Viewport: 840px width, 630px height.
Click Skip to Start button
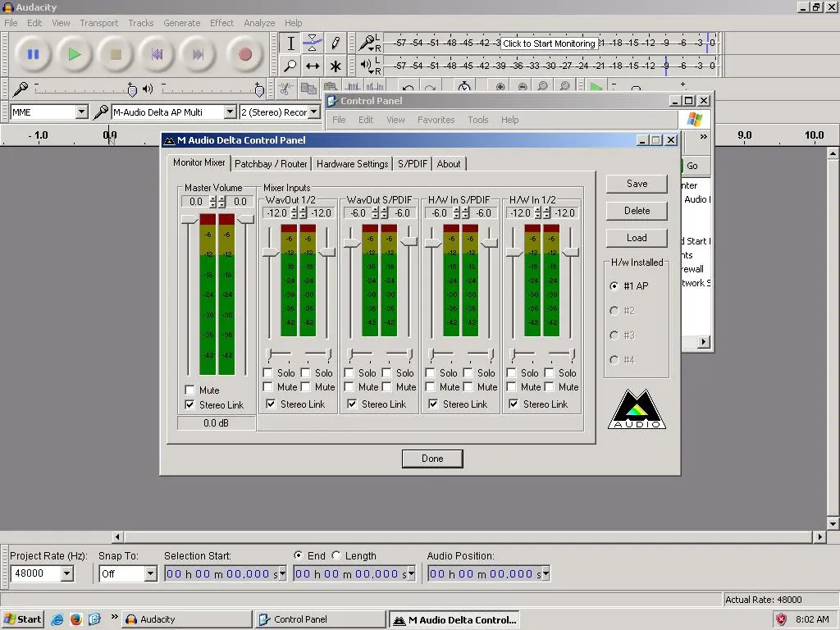coord(159,55)
